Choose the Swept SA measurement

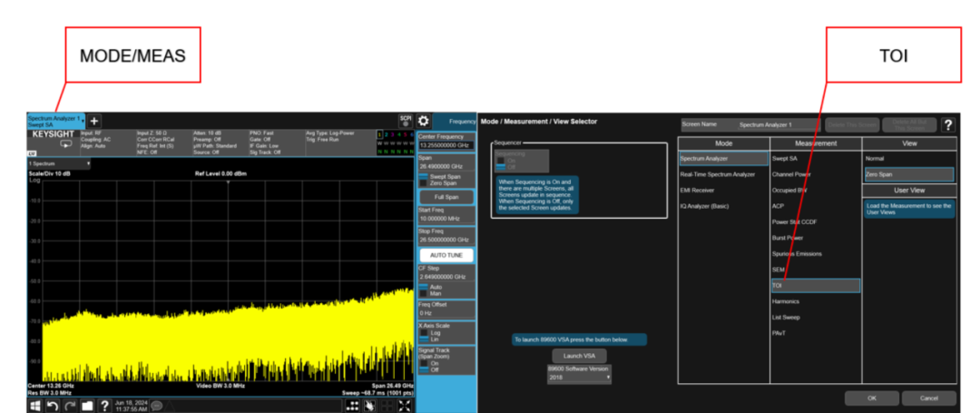[x=816, y=159]
